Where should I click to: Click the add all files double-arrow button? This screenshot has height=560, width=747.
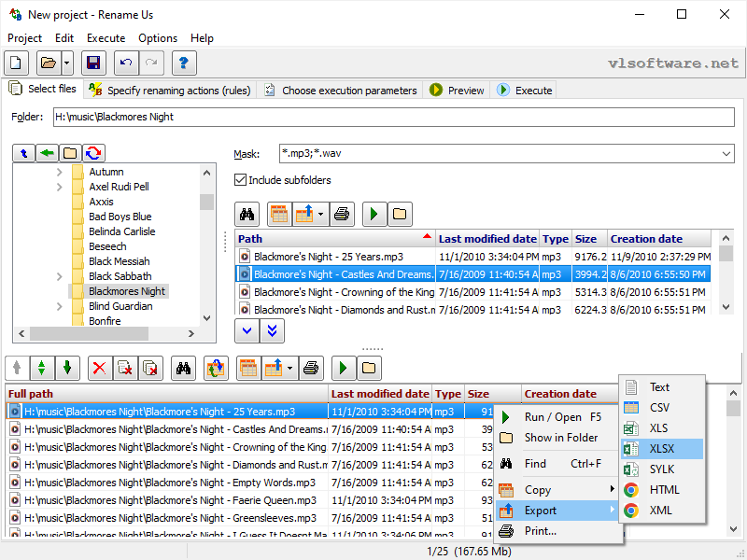(x=272, y=331)
